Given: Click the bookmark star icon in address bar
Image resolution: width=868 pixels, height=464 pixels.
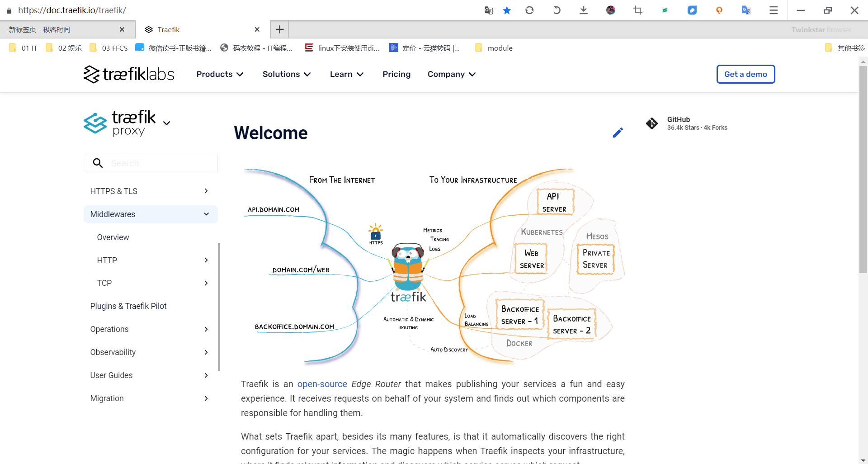Looking at the screenshot, I should click(507, 10).
